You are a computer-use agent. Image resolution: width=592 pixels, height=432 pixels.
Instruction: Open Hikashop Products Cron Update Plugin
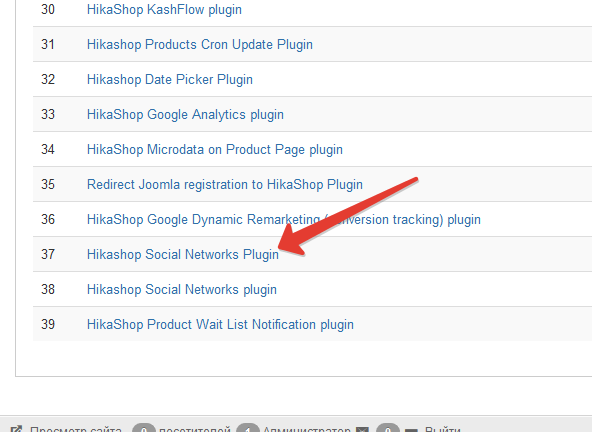(200, 45)
